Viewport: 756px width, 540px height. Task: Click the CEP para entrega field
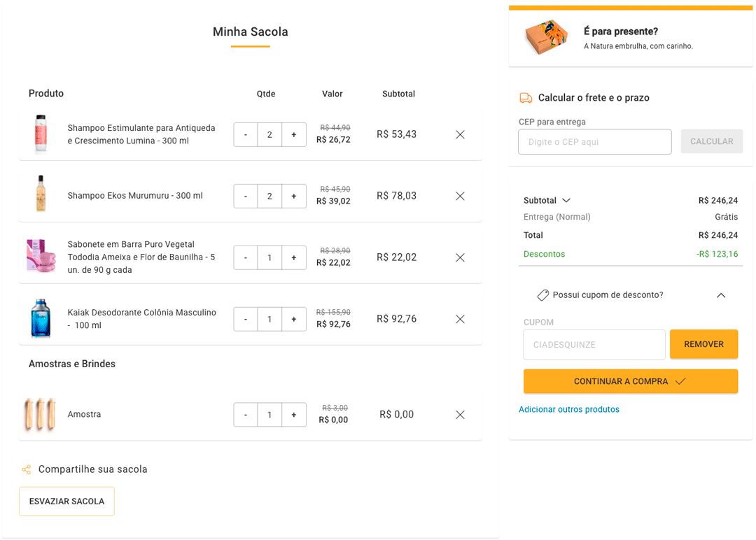[594, 141]
